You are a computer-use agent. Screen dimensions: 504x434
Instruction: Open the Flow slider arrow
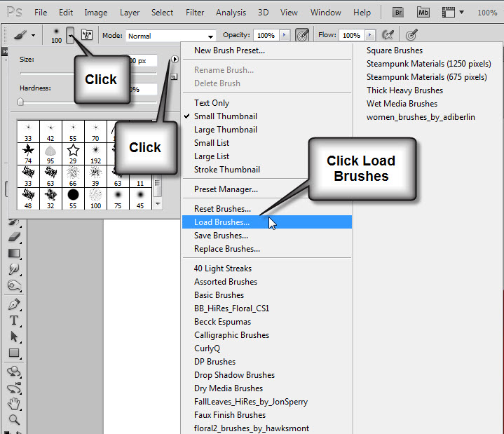[x=370, y=35]
